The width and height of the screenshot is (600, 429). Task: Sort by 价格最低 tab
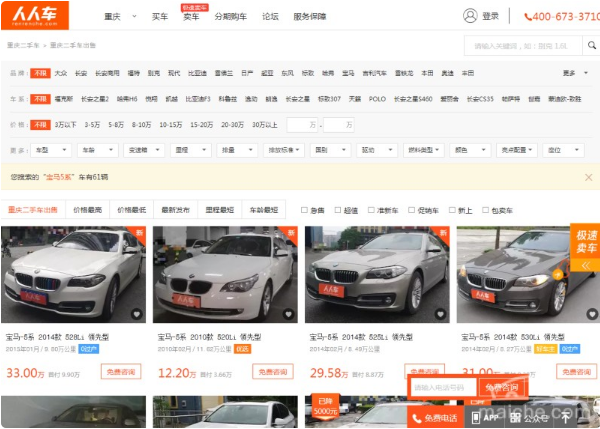[131, 210]
